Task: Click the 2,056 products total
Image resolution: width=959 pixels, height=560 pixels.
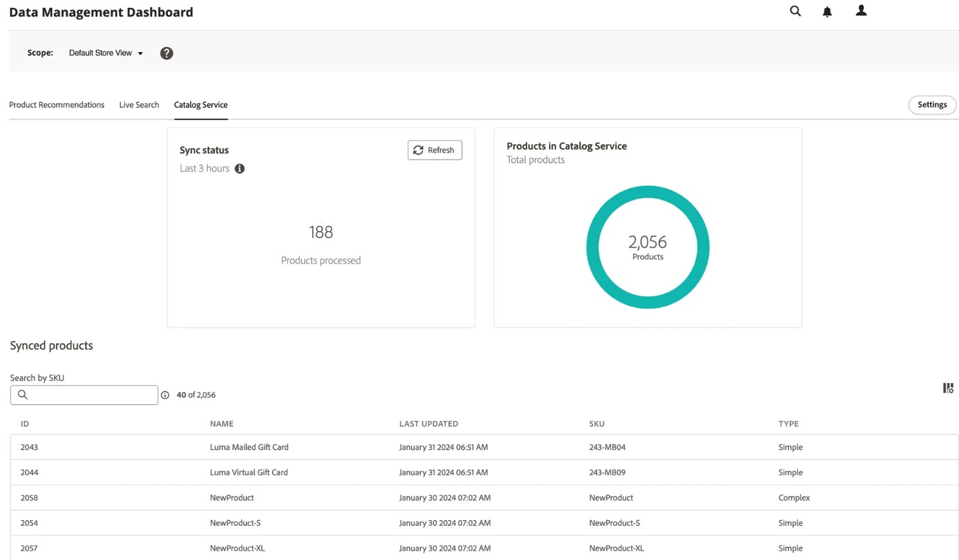Action: [x=647, y=242]
